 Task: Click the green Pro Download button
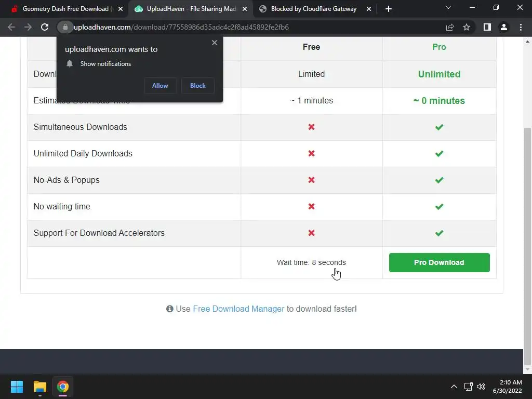pyautogui.click(x=439, y=262)
